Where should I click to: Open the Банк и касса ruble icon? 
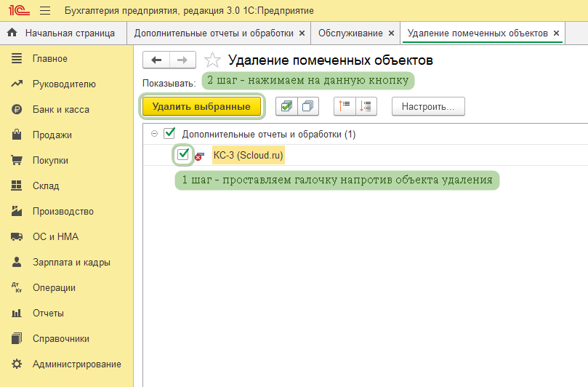click(x=17, y=109)
